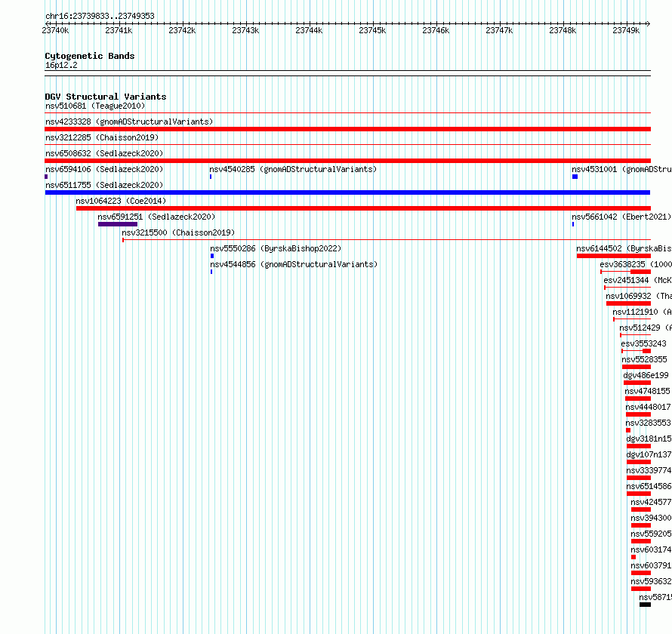Select the red bar under nsv6144502
This screenshot has height=634, width=672.
click(614, 256)
